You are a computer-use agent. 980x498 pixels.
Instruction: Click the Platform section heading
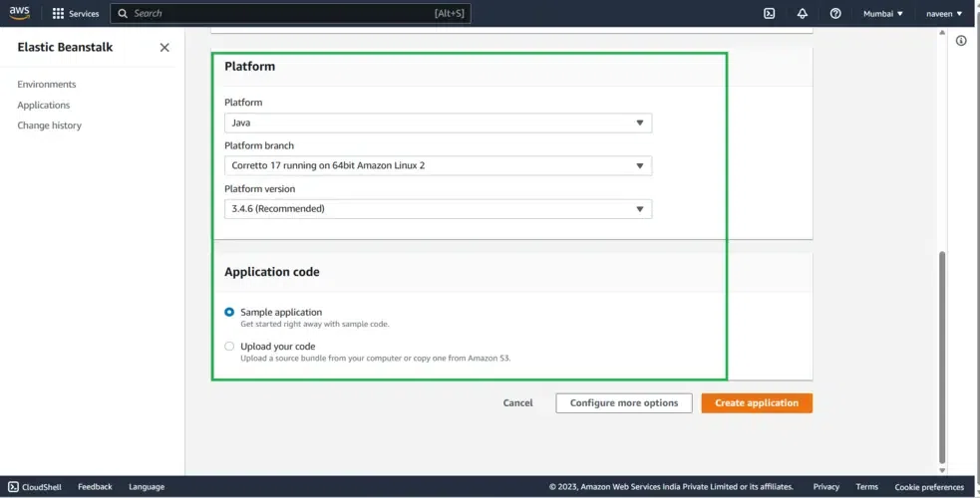[x=249, y=66]
